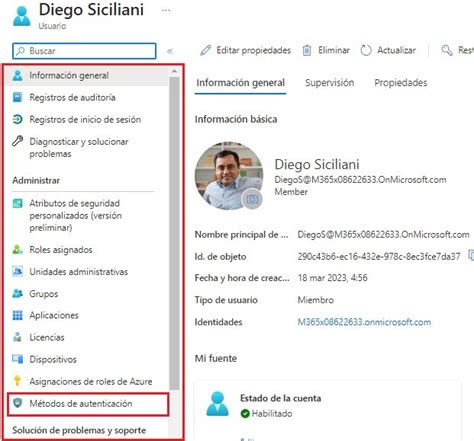Click the object ID value 290c43b6-ec16-432e-978c-8ec3fce7da37
This screenshot has width=474, height=441.
tap(379, 256)
